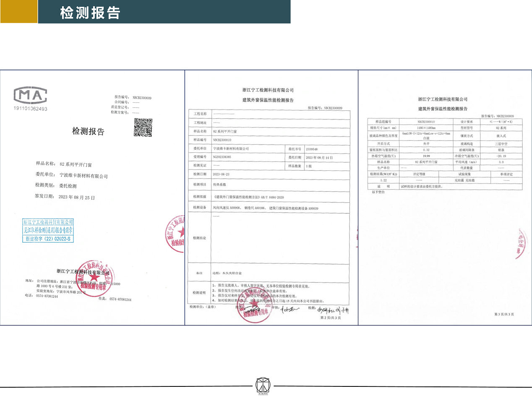
Task: Click the cover page line 委托单位: 宁波维卡新材料有限公司
Action: (72, 175)
